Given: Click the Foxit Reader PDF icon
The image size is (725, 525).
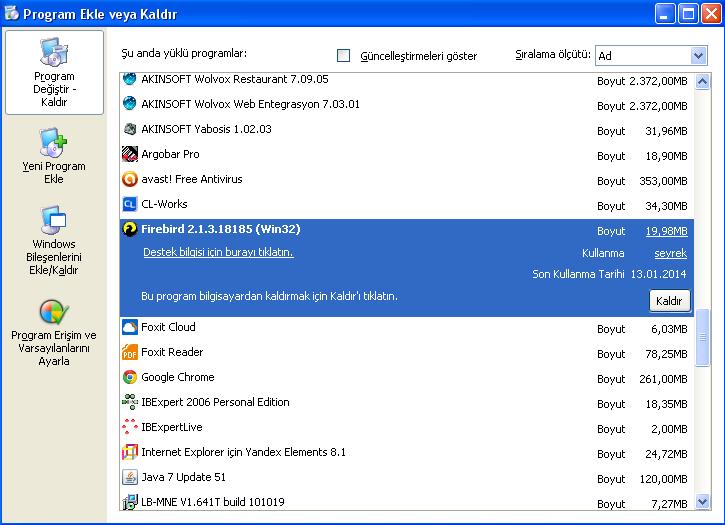Looking at the screenshot, I should 130,352.
